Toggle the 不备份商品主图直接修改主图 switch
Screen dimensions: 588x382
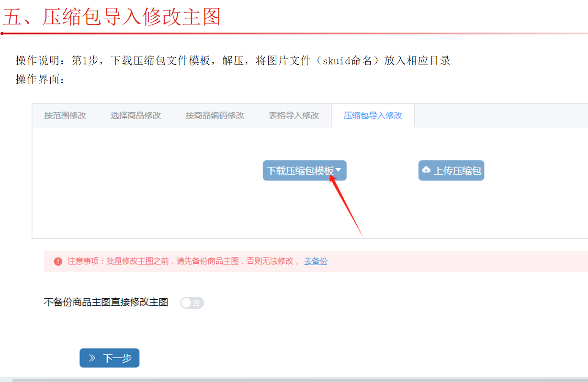click(x=192, y=303)
